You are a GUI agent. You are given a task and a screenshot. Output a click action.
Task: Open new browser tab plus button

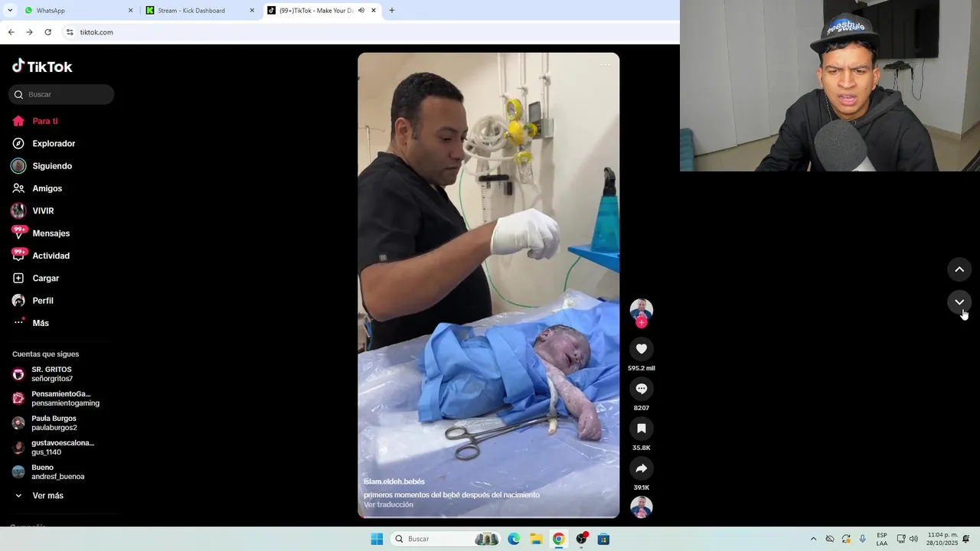pos(392,11)
